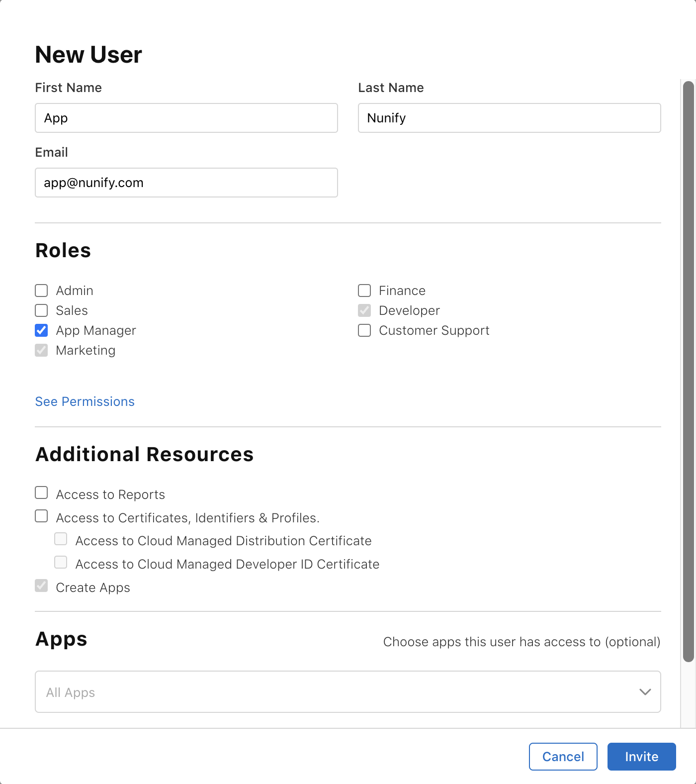Click the Last Name input field
This screenshot has width=696, height=784.
coord(510,118)
